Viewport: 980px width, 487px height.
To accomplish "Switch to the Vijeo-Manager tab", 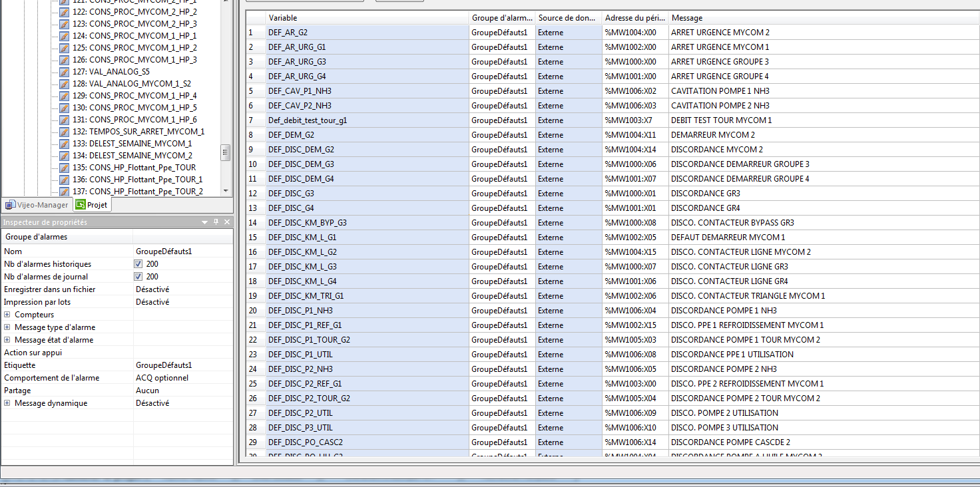I will [37, 205].
